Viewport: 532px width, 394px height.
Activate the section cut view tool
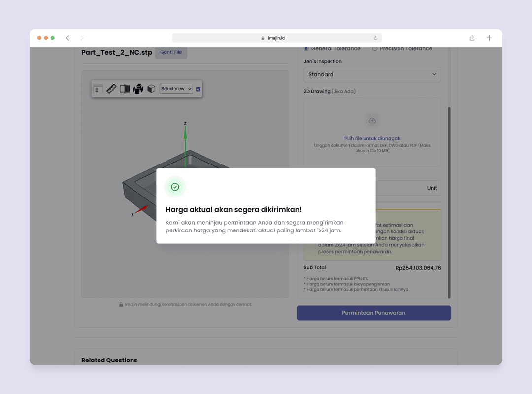pyautogui.click(x=125, y=89)
